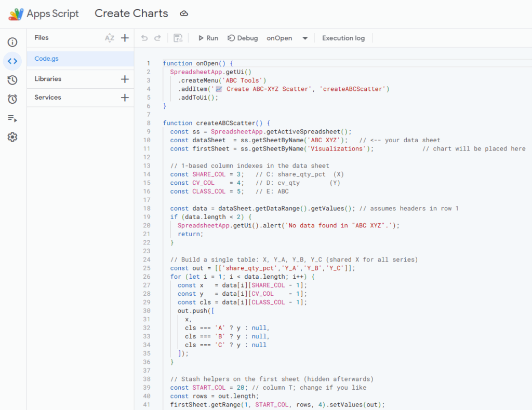Open the Overview info icon in sidebar
This screenshot has width=532, height=410.
point(12,43)
